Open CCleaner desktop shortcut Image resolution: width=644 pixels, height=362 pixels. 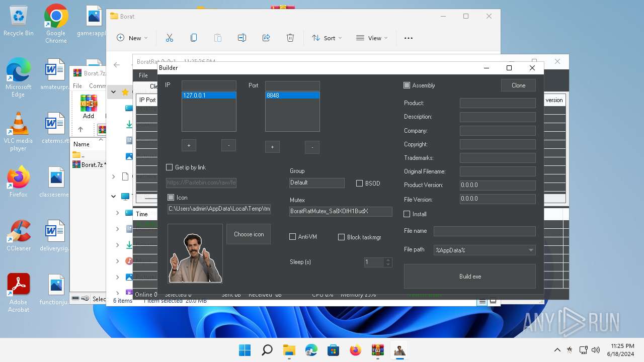(19, 235)
